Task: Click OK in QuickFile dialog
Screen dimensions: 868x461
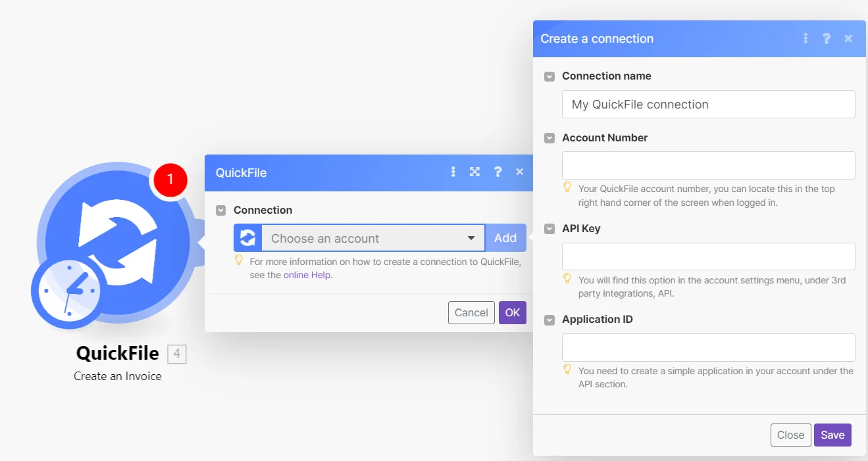Action: click(x=513, y=312)
